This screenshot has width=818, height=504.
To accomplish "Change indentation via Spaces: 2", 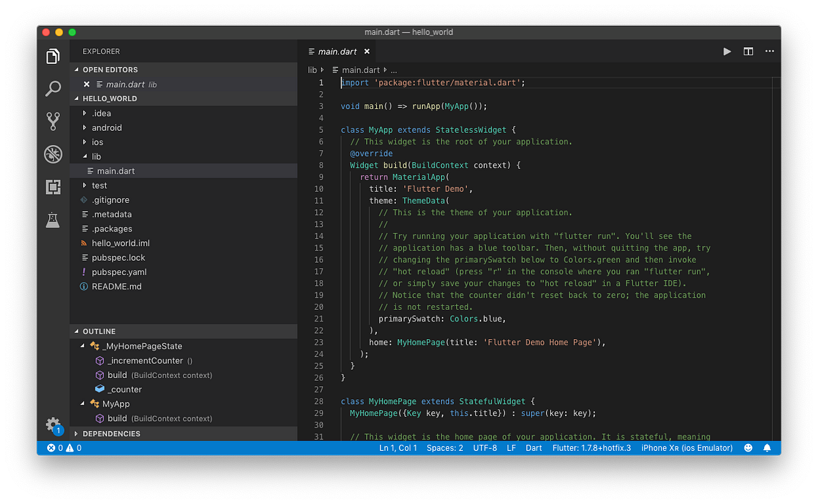I will [444, 447].
